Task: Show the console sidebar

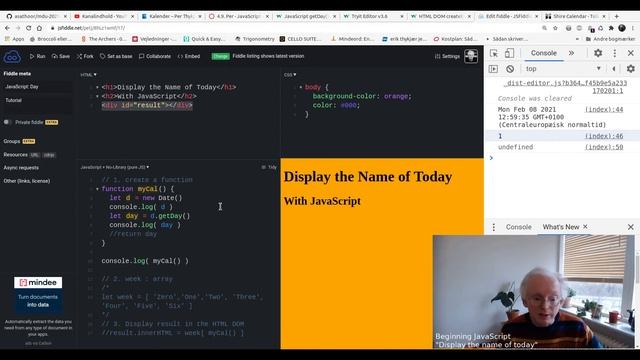Action: [493, 69]
